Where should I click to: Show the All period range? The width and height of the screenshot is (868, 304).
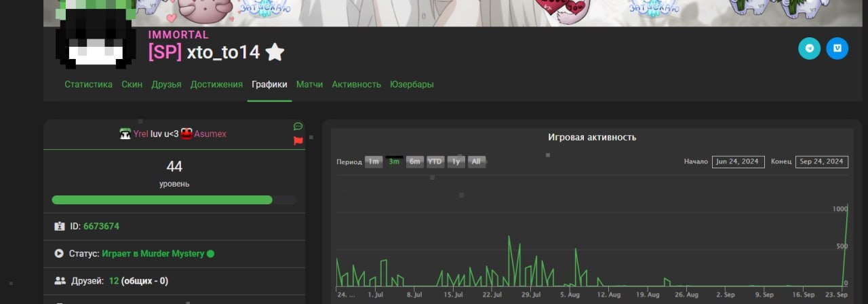pos(477,161)
